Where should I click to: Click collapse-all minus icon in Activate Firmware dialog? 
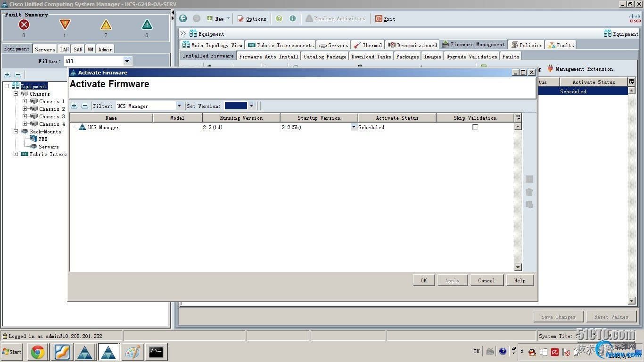pyautogui.click(x=85, y=106)
